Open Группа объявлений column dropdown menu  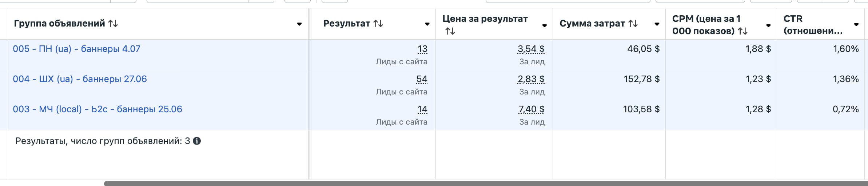click(x=299, y=24)
